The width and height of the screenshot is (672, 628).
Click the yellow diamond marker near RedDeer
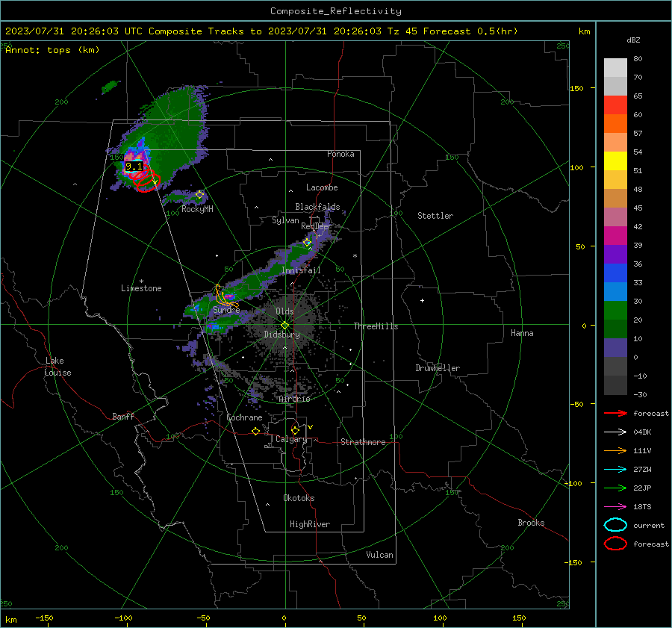pyautogui.click(x=307, y=243)
